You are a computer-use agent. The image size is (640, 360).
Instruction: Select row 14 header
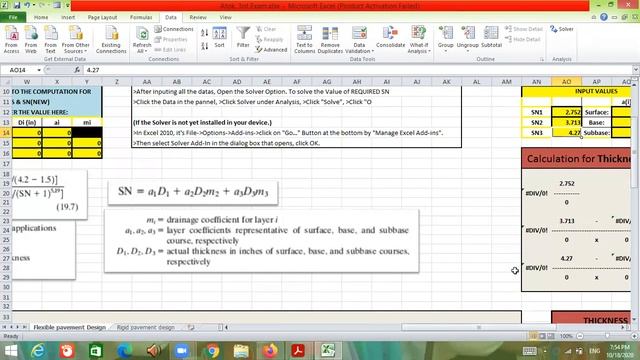tap(6, 133)
